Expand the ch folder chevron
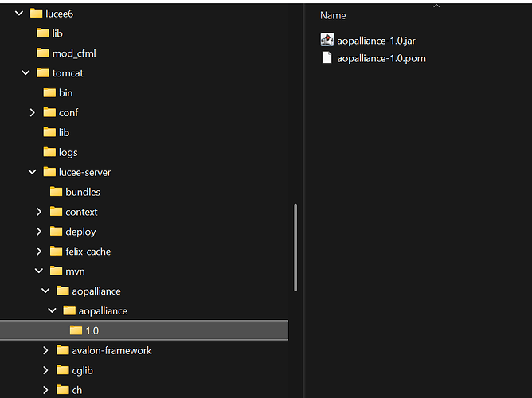The width and height of the screenshot is (532, 398). point(45,390)
